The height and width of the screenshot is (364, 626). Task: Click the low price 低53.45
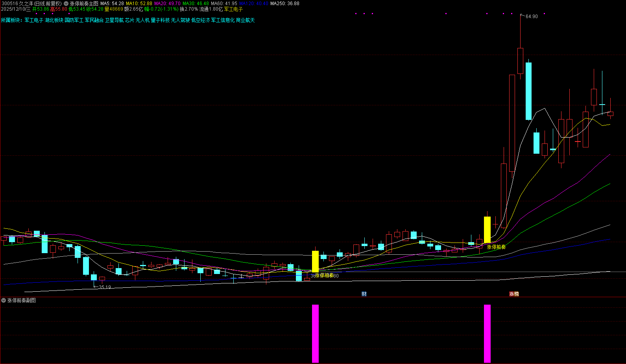pyautogui.click(x=77, y=9)
